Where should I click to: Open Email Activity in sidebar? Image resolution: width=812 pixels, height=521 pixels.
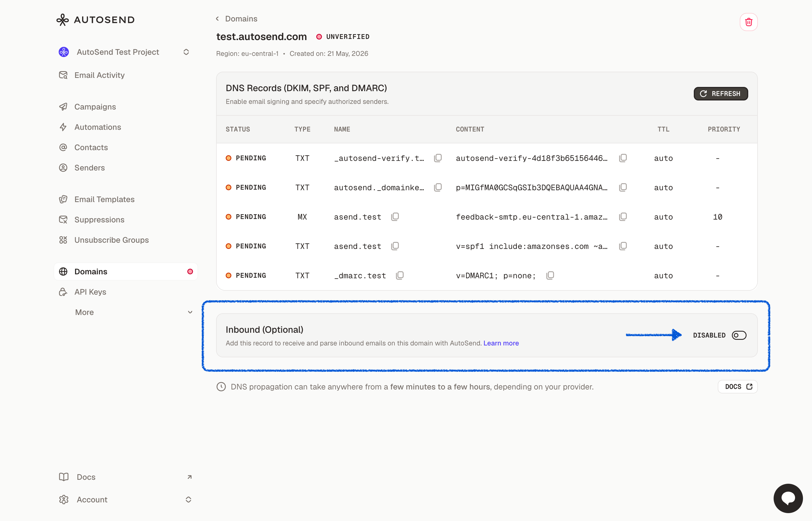[126, 75]
